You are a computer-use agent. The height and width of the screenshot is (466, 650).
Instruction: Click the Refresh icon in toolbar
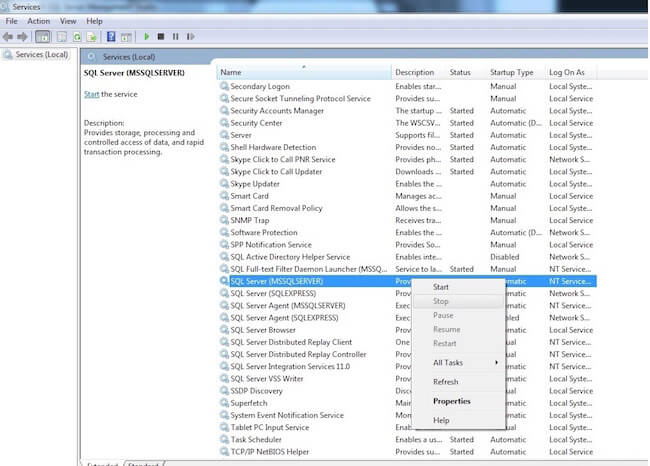tap(76, 37)
